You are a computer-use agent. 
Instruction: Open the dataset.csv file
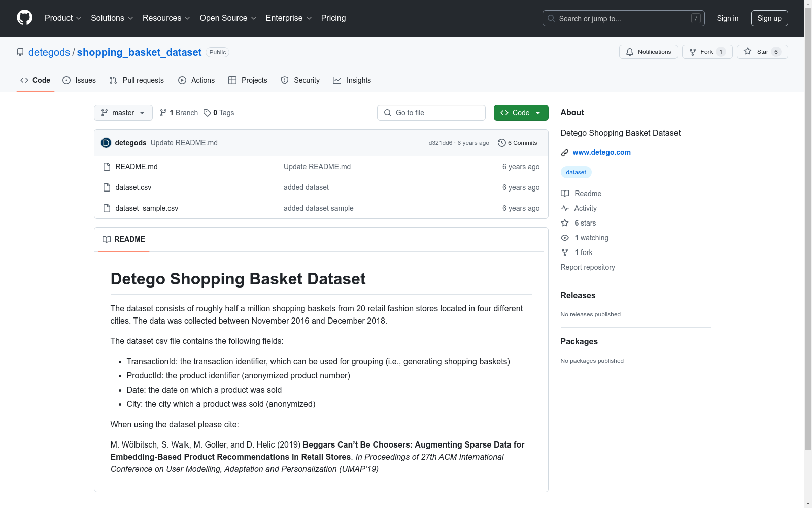[x=133, y=187]
